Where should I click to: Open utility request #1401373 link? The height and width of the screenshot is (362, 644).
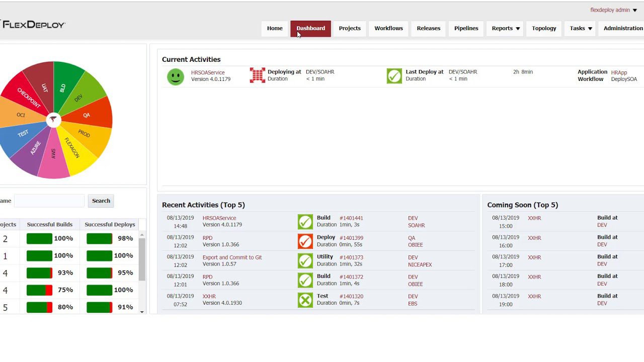(x=351, y=257)
